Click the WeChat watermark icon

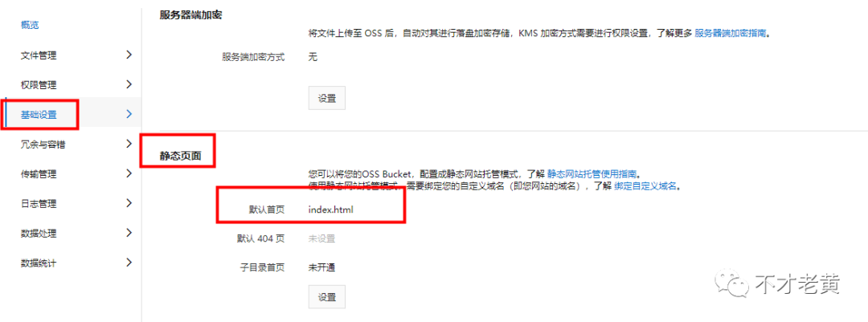pos(731,285)
